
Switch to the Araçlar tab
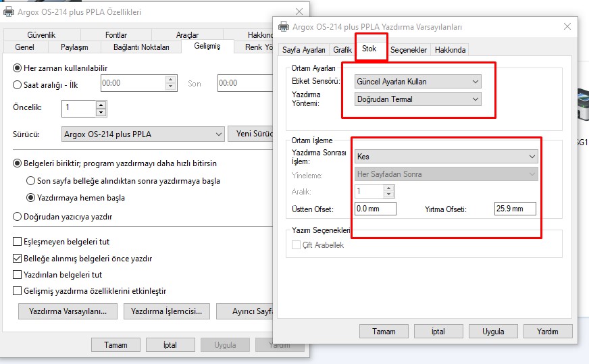pyautogui.click(x=187, y=35)
